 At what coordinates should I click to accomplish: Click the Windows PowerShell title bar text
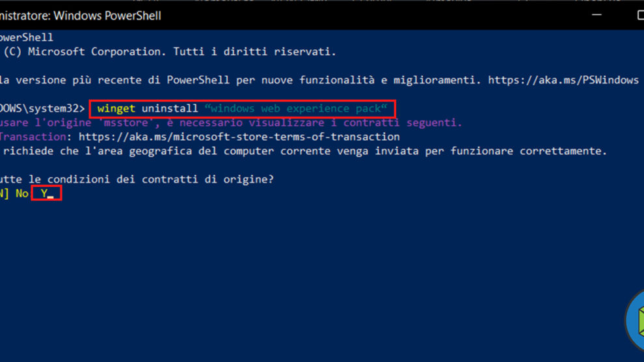81,15
